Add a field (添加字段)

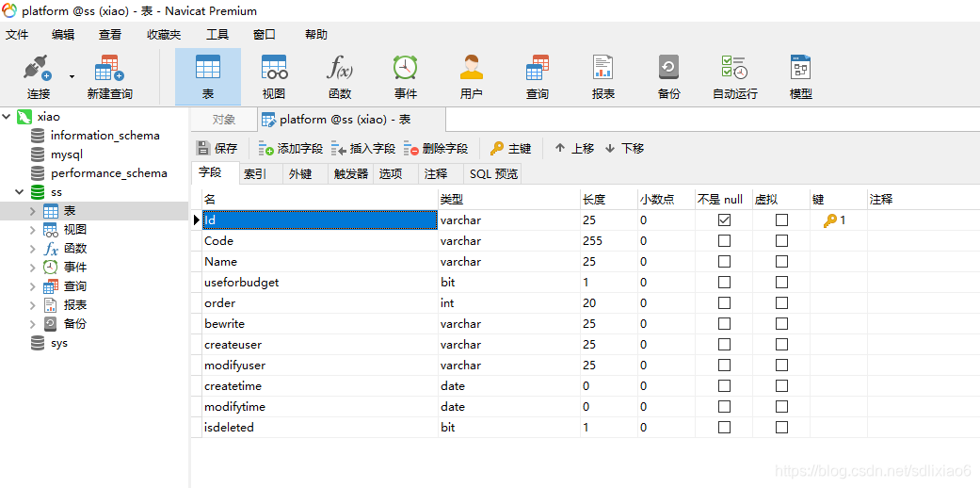[291, 148]
